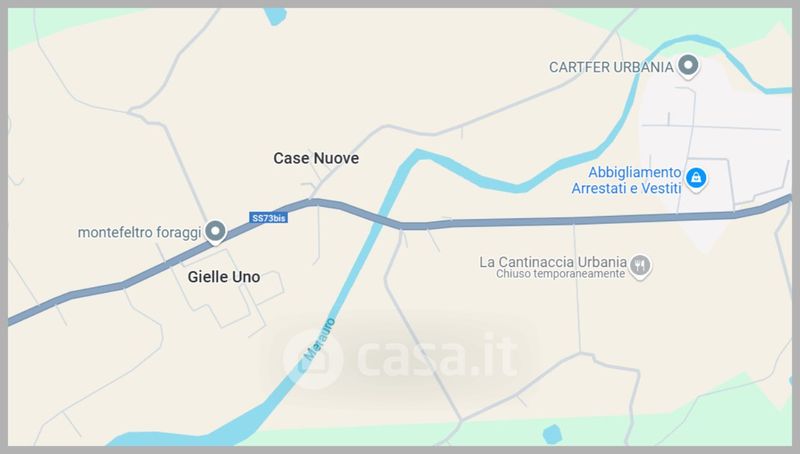Click the casa.it watermark house logo

(x=312, y=359)
